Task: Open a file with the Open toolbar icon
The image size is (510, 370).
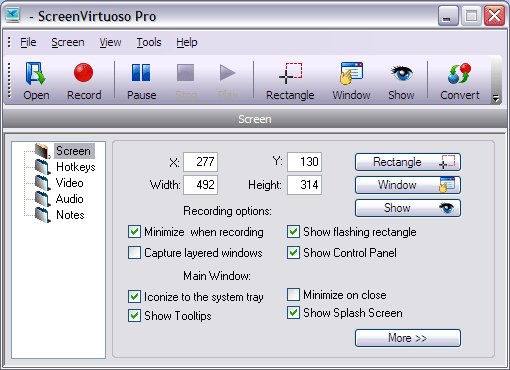Action: pyautogui.click(x=36, y=81)
